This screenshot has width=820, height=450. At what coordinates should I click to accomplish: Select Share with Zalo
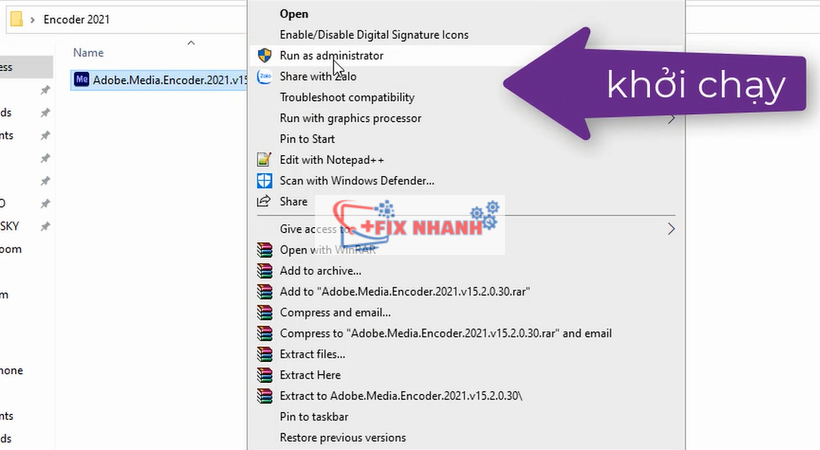coord(318,76)
